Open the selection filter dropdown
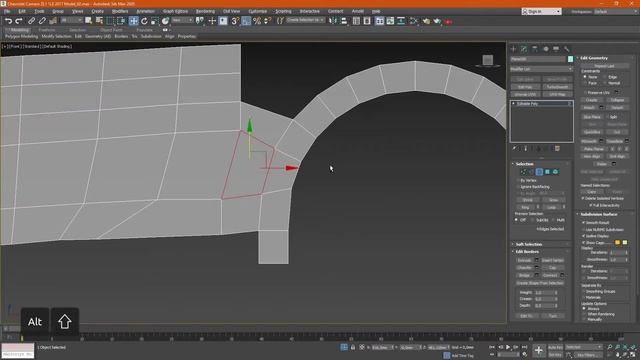The image size is (640, 360). (x=71, y=20)
